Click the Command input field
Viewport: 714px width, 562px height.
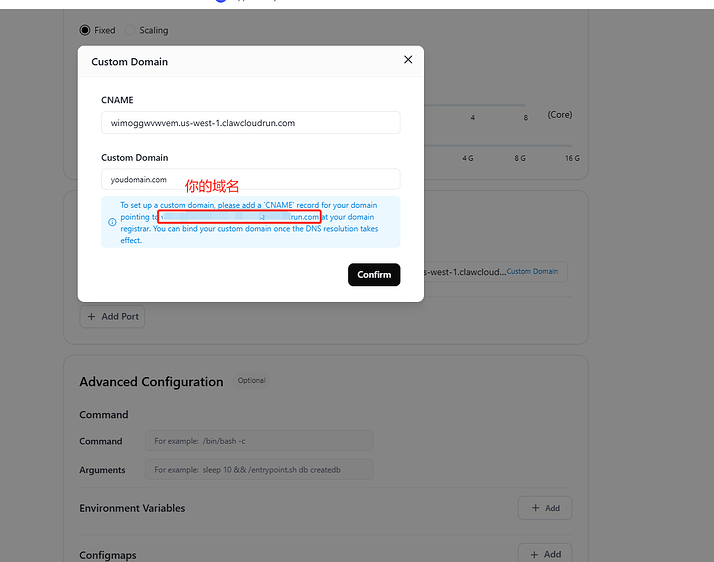coord(260,441)
